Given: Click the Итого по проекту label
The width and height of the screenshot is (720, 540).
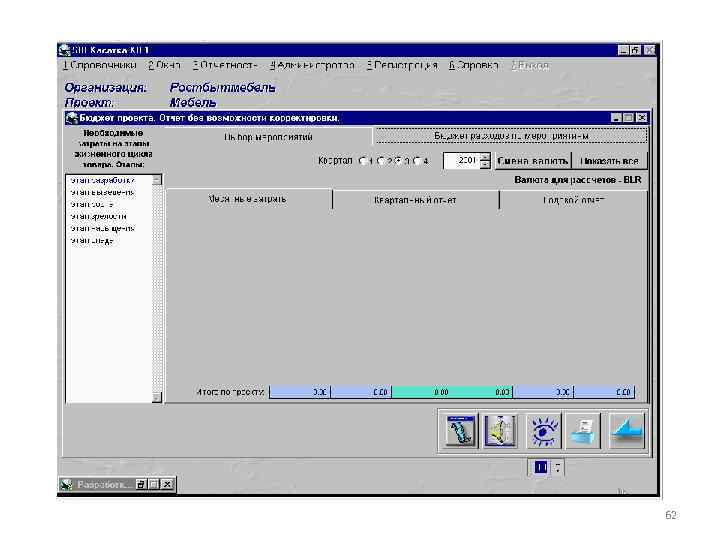Looking at the screenshot, I should pos(230,392).
